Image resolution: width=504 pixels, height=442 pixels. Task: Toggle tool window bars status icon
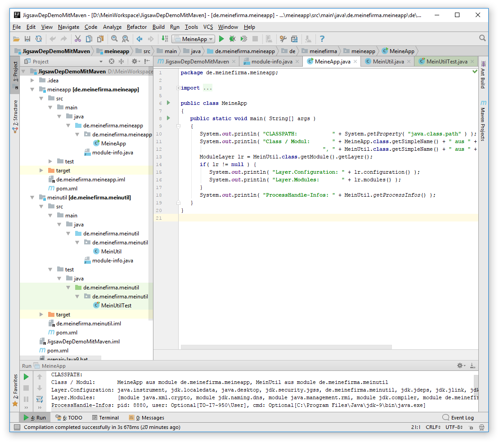(x=18, y=427)
